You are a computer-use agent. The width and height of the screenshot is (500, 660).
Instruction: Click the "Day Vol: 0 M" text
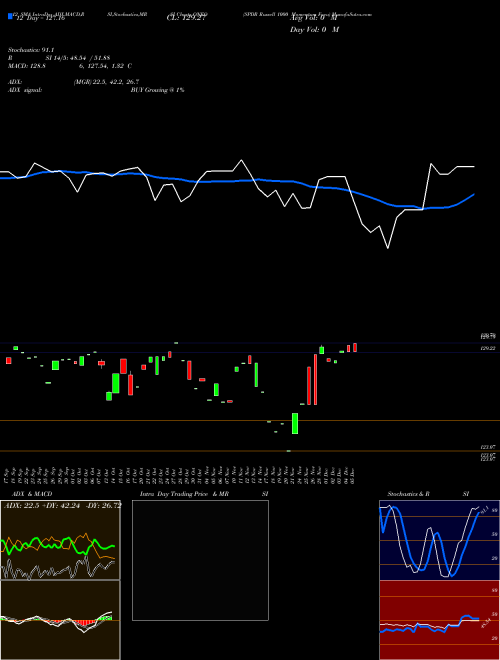(314, 30)
